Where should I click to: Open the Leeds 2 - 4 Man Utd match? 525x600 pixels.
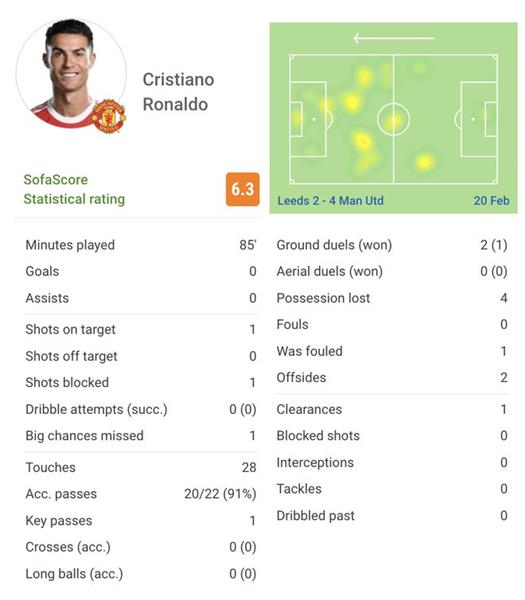(x=330, y=201)
